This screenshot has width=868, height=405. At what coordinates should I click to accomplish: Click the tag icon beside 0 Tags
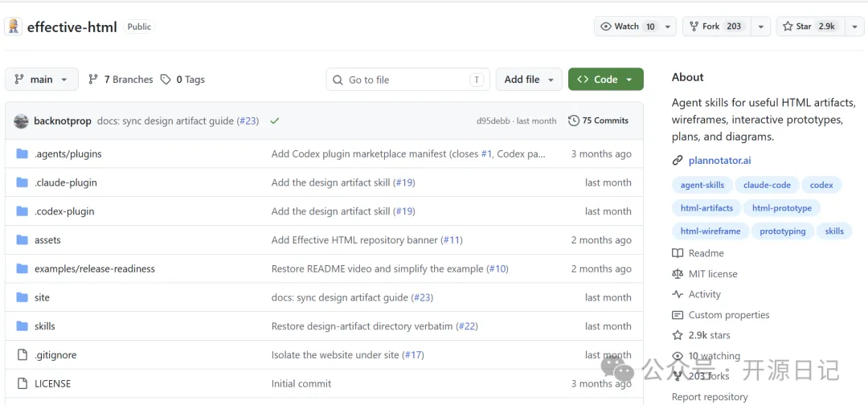166,80
